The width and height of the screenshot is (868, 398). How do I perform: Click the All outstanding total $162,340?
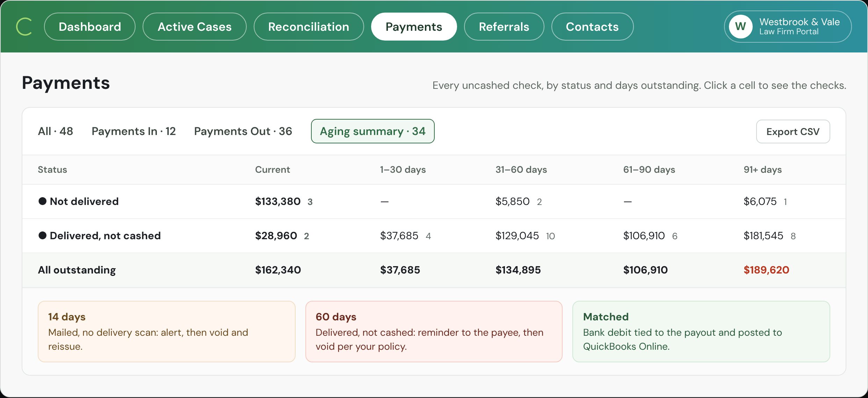278,270
